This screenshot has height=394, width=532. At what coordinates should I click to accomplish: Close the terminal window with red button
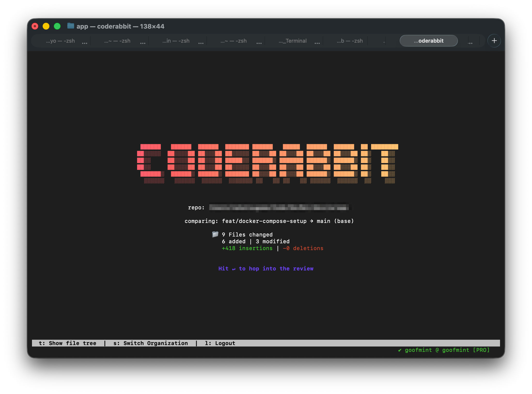[x=35, y=26]
